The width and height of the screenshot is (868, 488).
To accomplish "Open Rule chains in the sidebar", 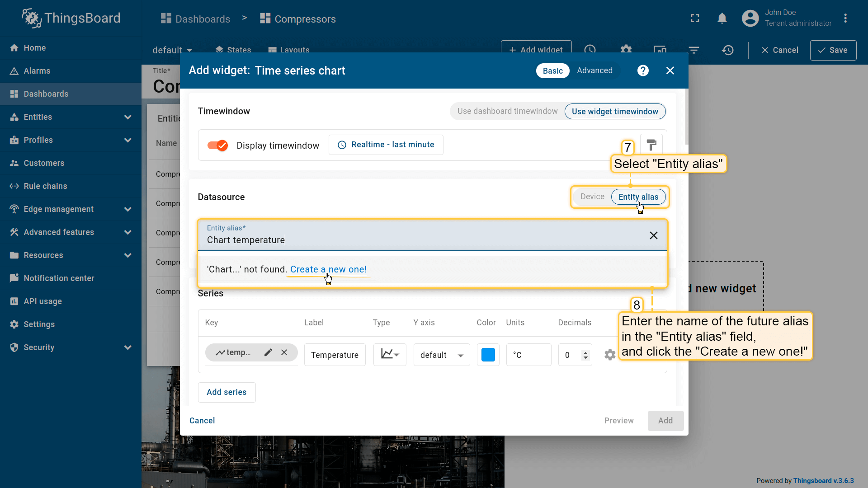I will pyautogui.click(x=45, y=186).
